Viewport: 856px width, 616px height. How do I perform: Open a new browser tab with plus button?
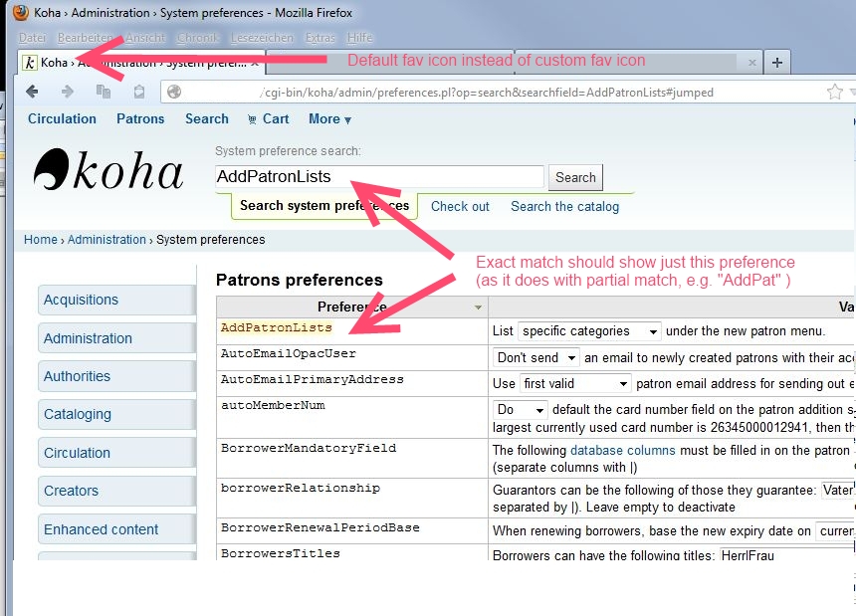click(x=777, y=62)
